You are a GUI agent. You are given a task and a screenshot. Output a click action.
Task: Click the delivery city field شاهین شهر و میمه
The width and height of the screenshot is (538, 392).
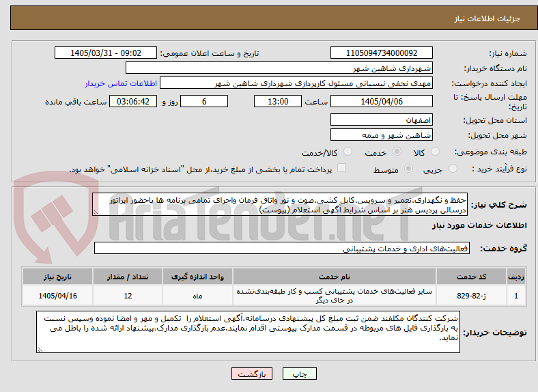pyautogui.click(x=382, y=135)
